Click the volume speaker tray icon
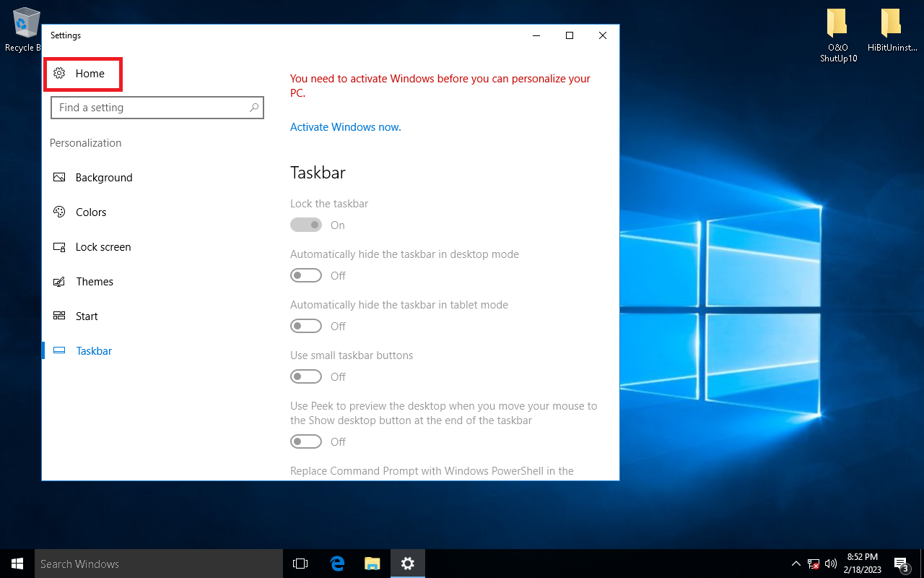This screenshot has height=578, width=924. coord(831,564)
